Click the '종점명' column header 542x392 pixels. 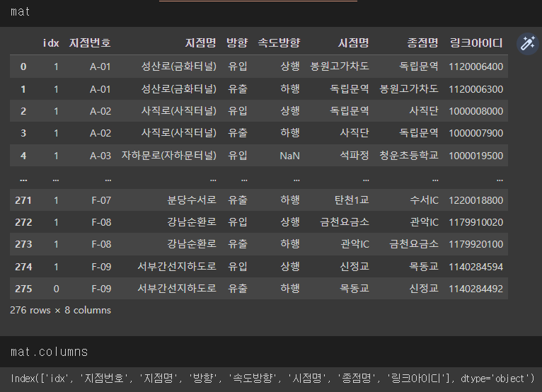[x=422, y=43]
